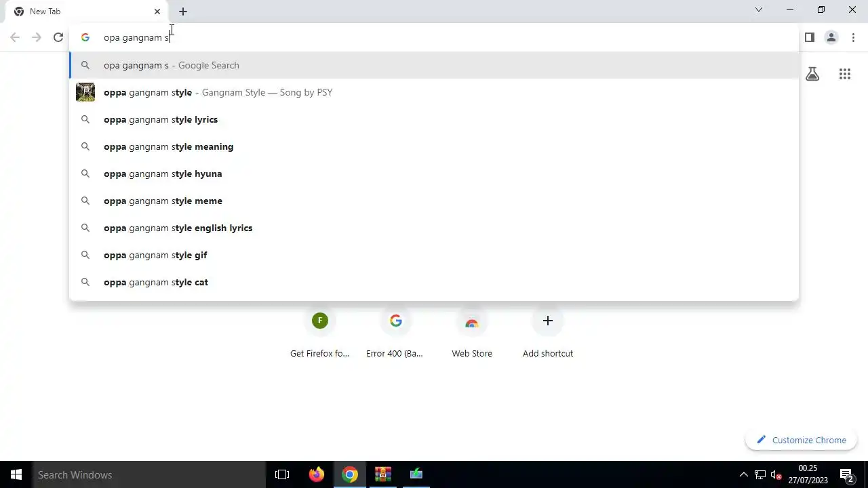Choose 'oppa gangnam style gif' suggestion
868x488 pixels.
click(434, 255)
